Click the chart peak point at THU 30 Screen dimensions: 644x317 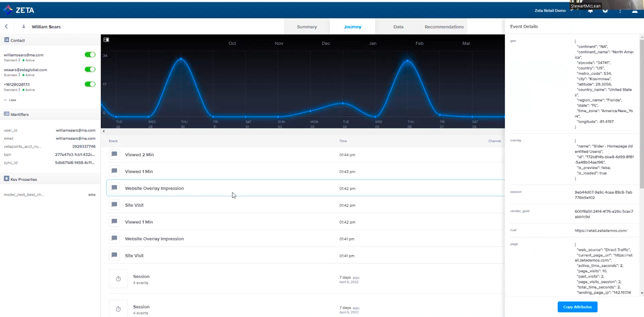(181, 59)
